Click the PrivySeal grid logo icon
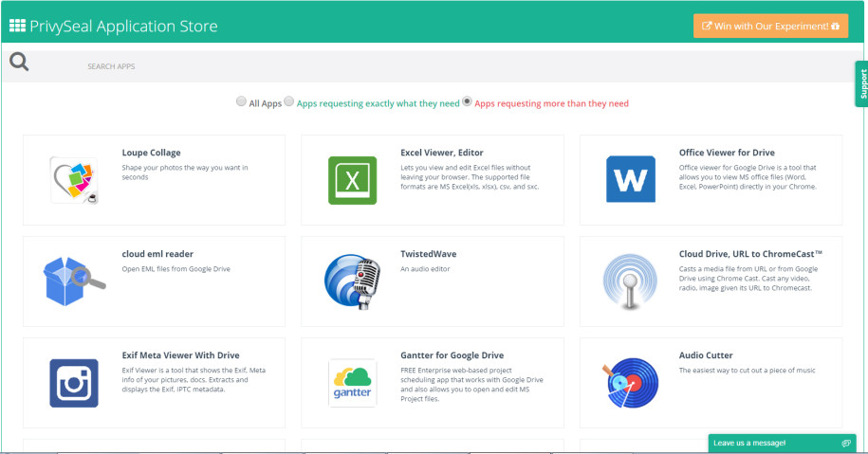Image resolution: width=868 pixels, height=454 pixels. pyautogui.click(x=17, y=26)
